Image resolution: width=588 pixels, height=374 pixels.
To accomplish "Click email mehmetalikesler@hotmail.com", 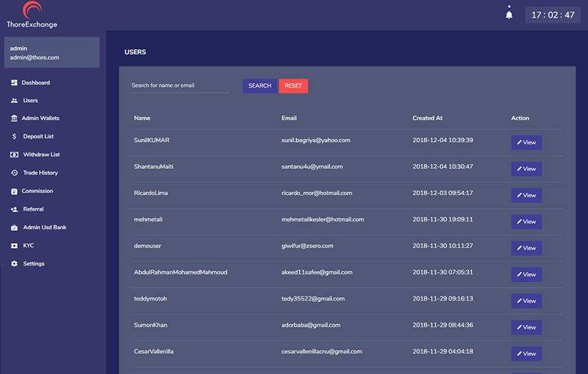I will click(322, 219).
